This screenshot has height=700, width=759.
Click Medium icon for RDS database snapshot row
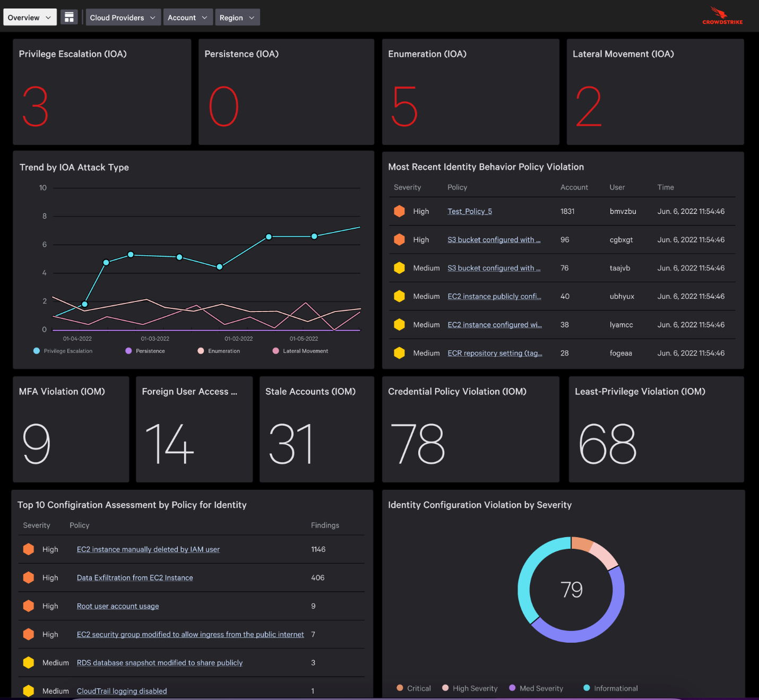(x=29, y=663)
